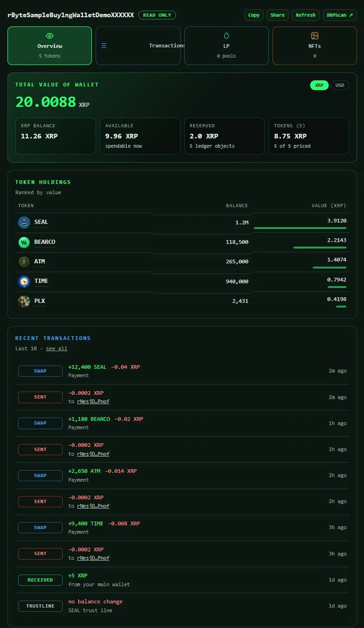Click the Tokens '8.75 XRP' card
The image size is (364, 628).
tap(309, 136)
